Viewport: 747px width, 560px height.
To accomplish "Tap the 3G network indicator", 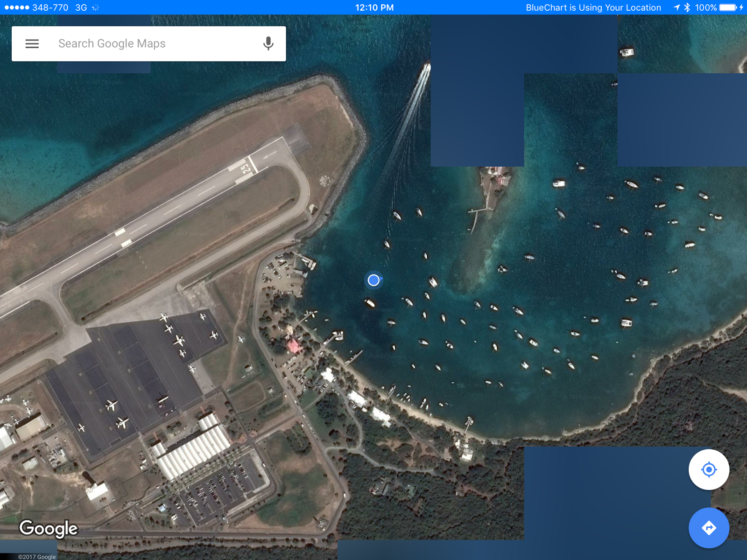I will pyautogui.click(x=81, y=7).
